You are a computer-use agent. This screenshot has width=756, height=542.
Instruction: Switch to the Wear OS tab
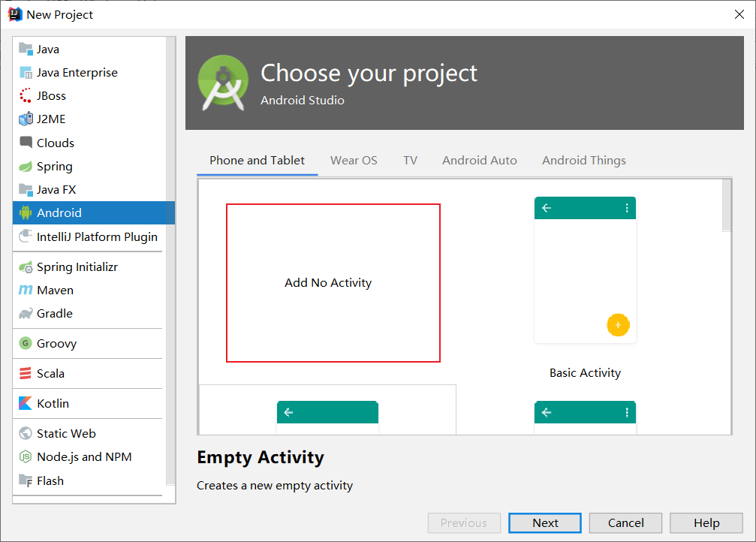pos(354,161)
